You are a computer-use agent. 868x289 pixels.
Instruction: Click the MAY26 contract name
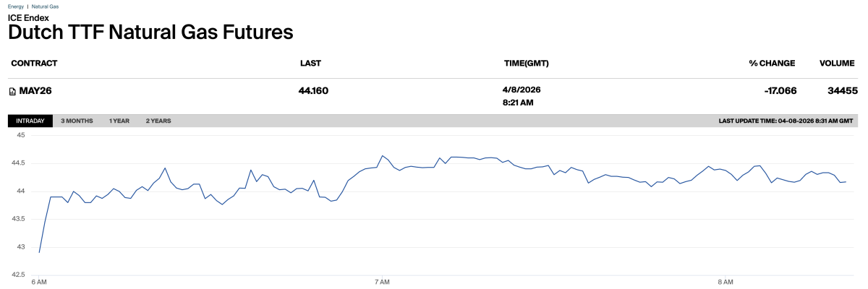[x=35, y=91]
